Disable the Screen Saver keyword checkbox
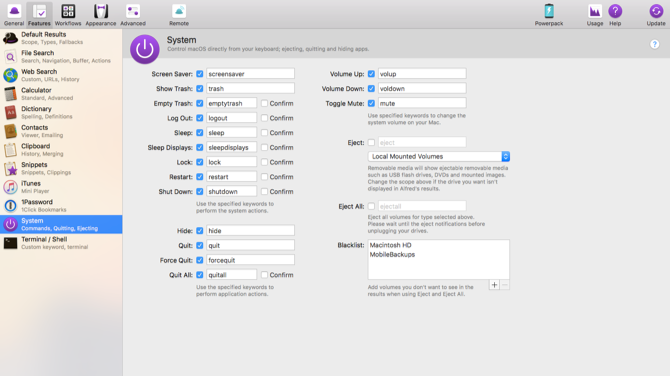This screenshot has width=670, height=376. pyautogui.click(x=200, y=74)
